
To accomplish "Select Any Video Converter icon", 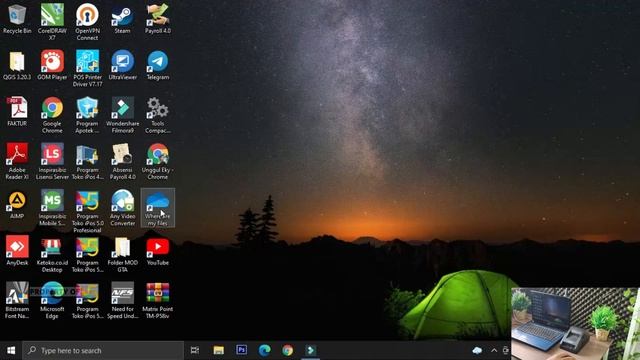I will [122, 208].
